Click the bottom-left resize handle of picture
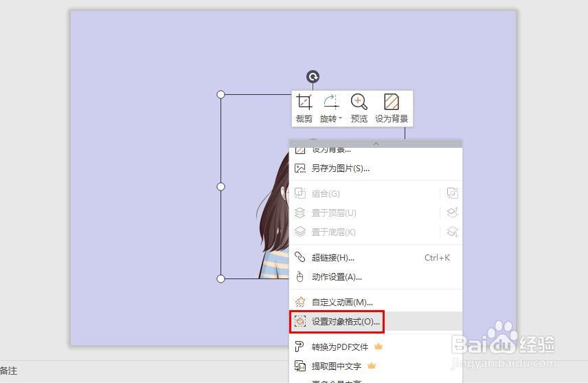588x383 pixels. tap(221, 278)
